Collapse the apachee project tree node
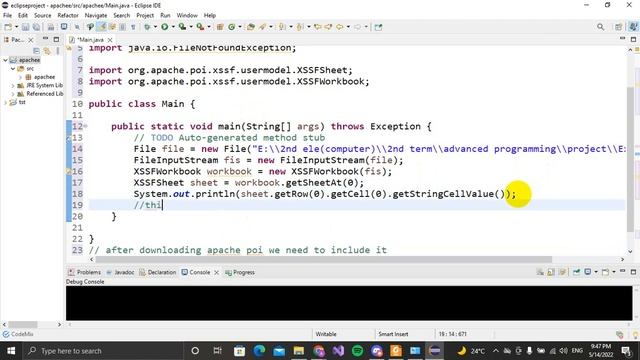The height and width of the screenshot is (360, 640). [5, 60]
